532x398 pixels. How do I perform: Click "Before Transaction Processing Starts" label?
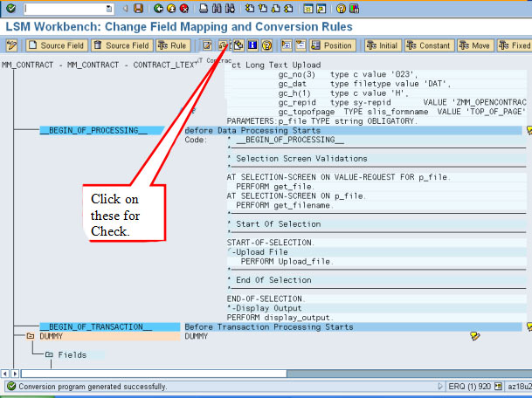(269, 326)
